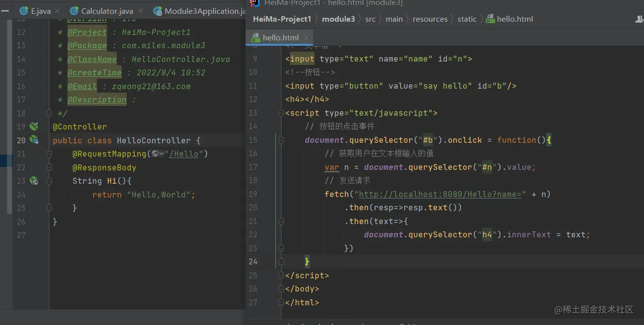Click the class gutter icon on line 20
Screen dimensions: 644x325
click(x=34, y=140)
